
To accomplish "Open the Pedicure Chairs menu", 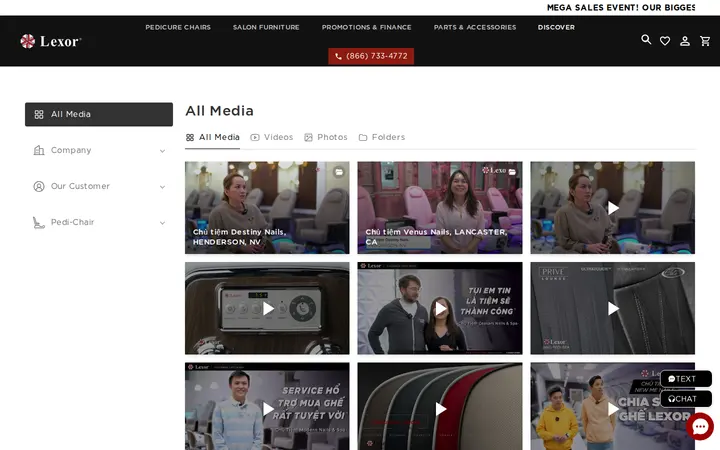I will click(178, 27).
